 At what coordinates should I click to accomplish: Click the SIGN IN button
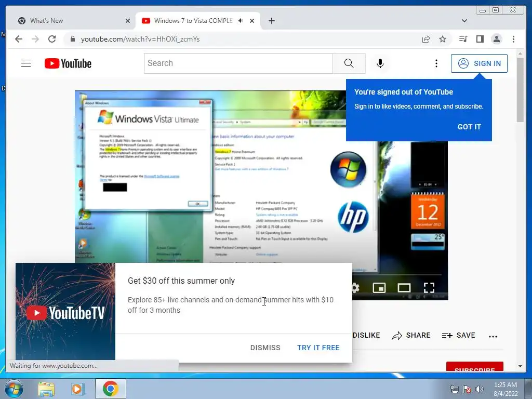click(x=479, y=63)
